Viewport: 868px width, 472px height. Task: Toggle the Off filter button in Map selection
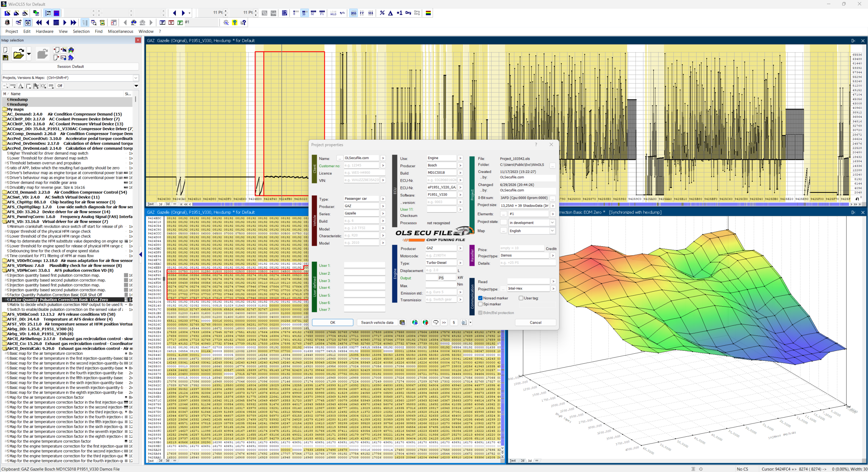60,86
